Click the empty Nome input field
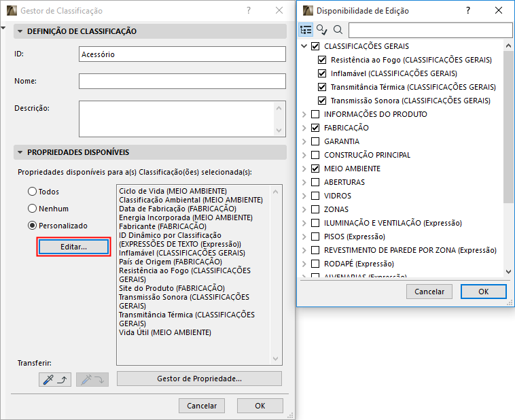 click(x=182, y=81)
